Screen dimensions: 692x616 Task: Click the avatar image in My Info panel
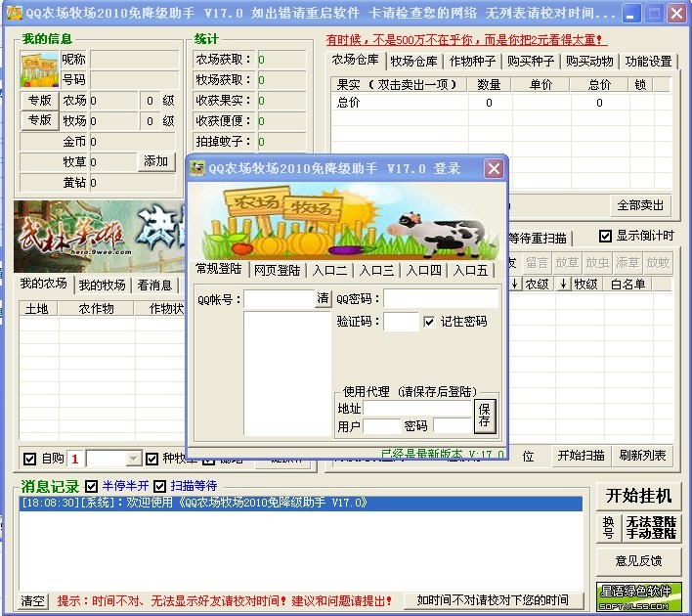click(x=39, y=68)
